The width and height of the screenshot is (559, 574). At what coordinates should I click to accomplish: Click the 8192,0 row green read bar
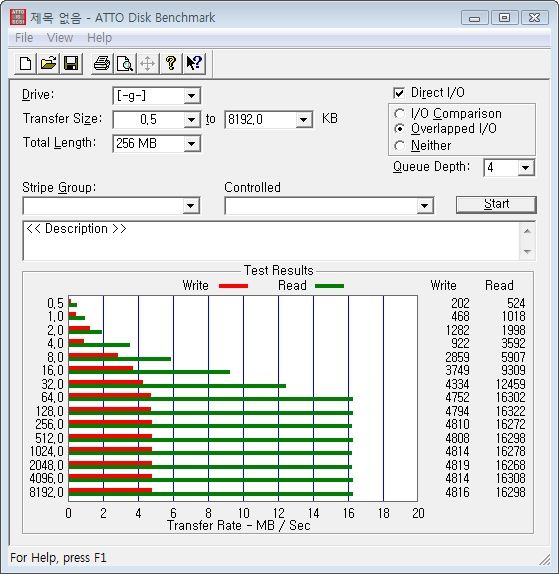coord(210,494)
